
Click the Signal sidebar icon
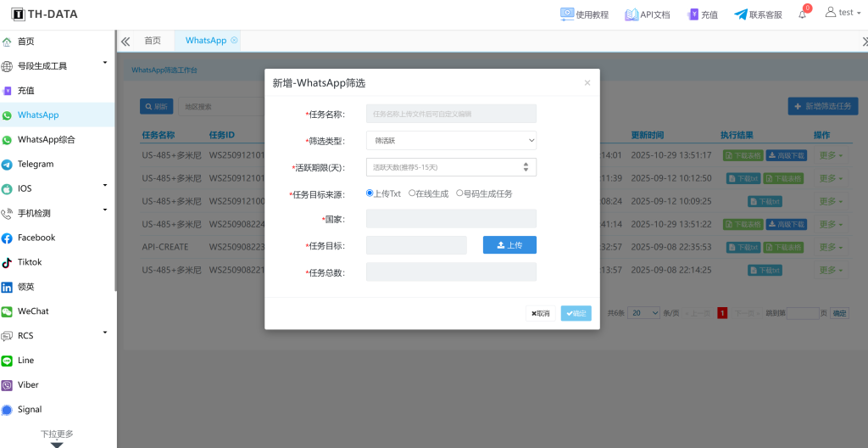click(x=7, y=410)
